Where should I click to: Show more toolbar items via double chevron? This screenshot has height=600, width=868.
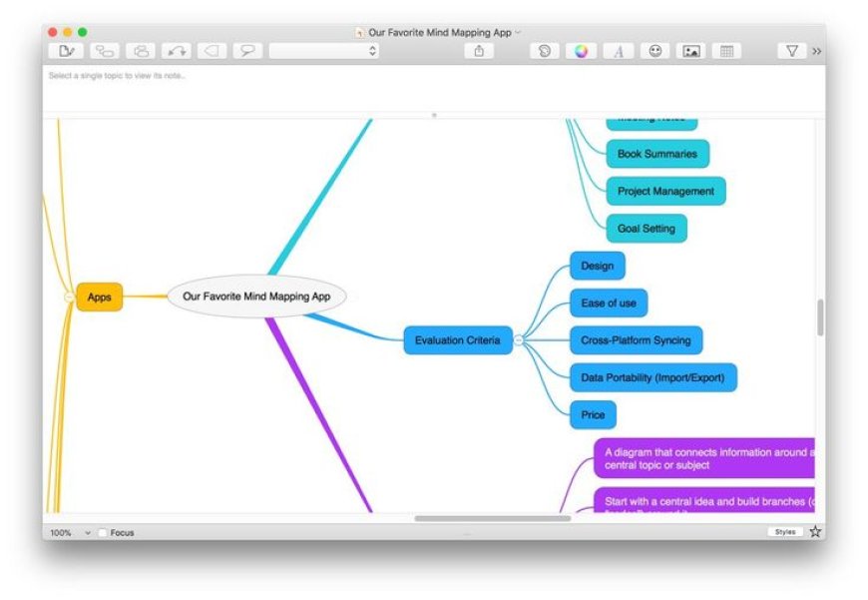click(817, 51)
